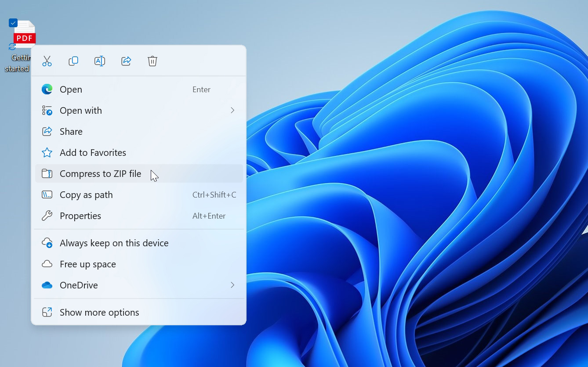This screenshot has height=367, width=588.
Task: Click the Cut scissors icon
Action: tap(47, 61)
